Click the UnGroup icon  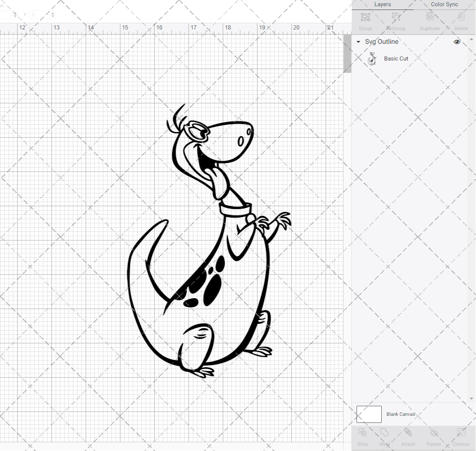[396, 17]
